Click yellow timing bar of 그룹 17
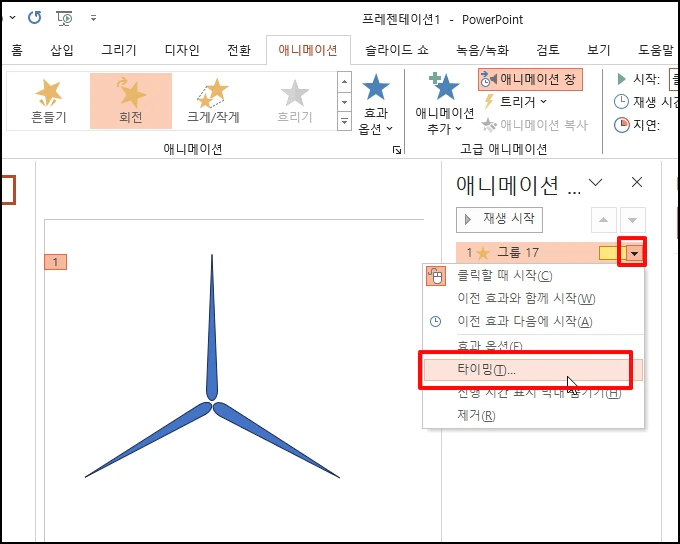The width and height of the screenshot is (680, 544). click(611, 253)
